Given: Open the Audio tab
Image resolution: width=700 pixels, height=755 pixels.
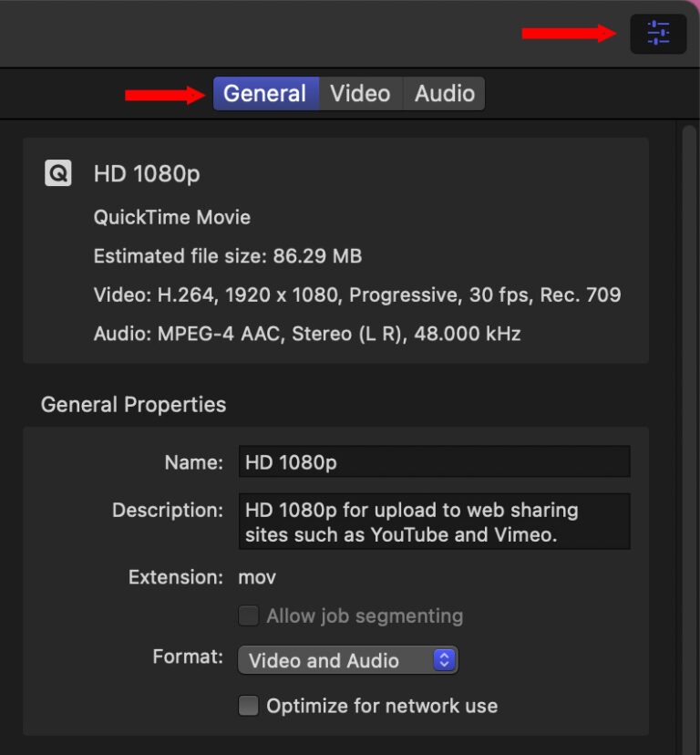Looking at the screenshot, I should (x=445, y=93).
